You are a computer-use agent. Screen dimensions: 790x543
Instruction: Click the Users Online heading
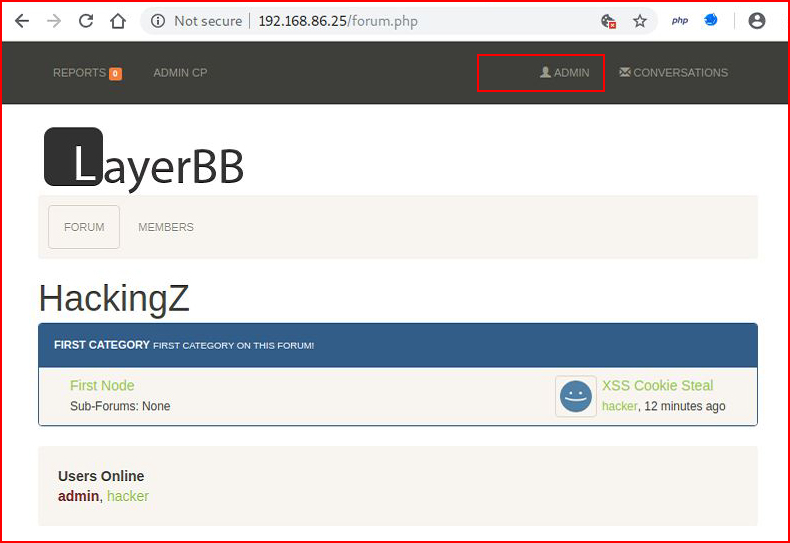pyautogui.click(x=101, y=476)
